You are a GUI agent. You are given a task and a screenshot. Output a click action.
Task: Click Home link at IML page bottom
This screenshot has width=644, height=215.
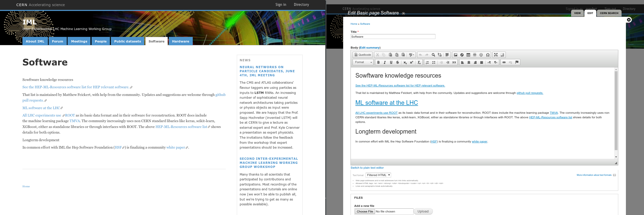pos(26,187)
